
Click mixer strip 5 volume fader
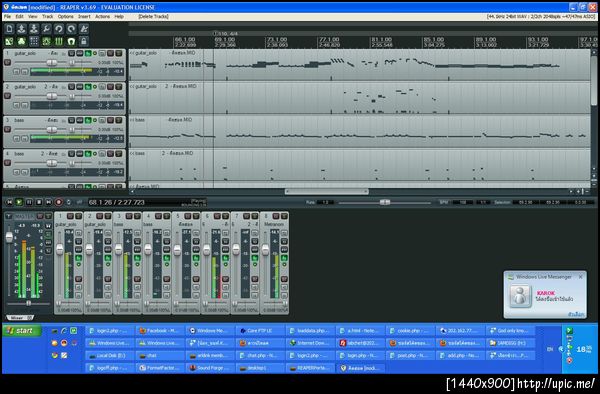pos(177,250)
